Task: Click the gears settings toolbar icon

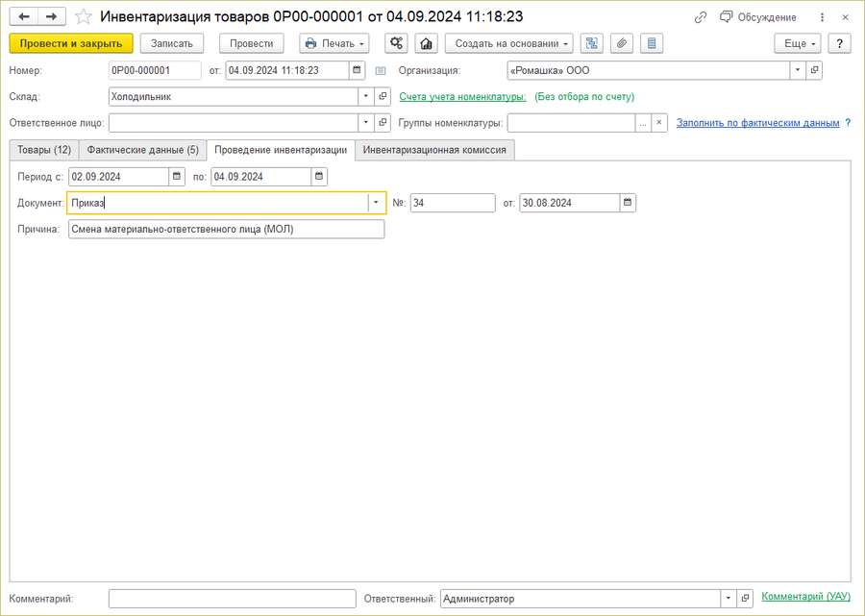Action: coord(396,43)
